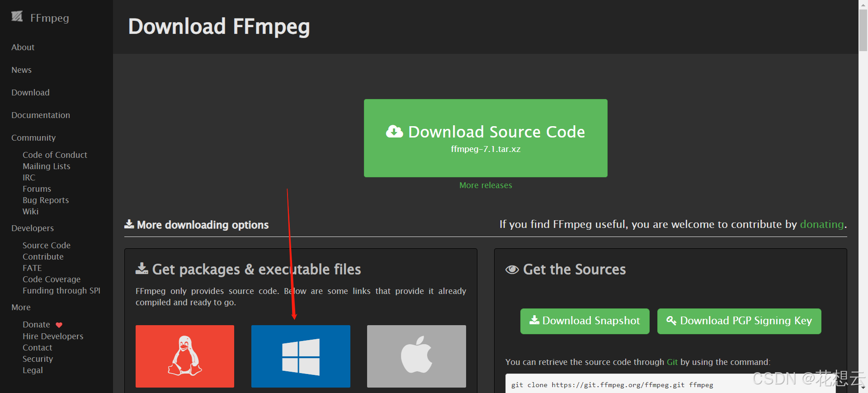Click the icon beside Get packages heading
Screen dimensions: 868x393
point(142,269)
